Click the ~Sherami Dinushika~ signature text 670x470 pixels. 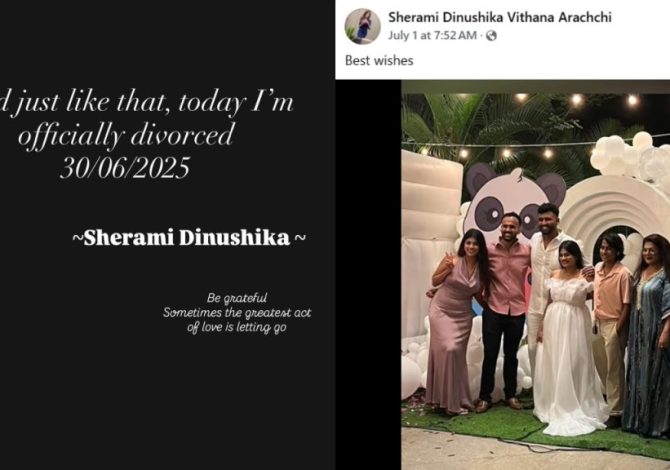click(189, 238)
